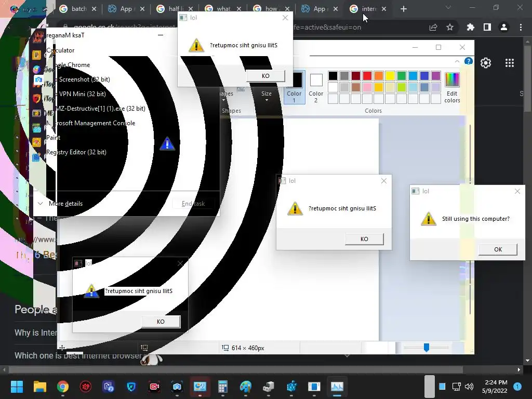Open Paint Size dropdown
The image size is (532, 399).
pyautogui.click(x=267, y=96)
